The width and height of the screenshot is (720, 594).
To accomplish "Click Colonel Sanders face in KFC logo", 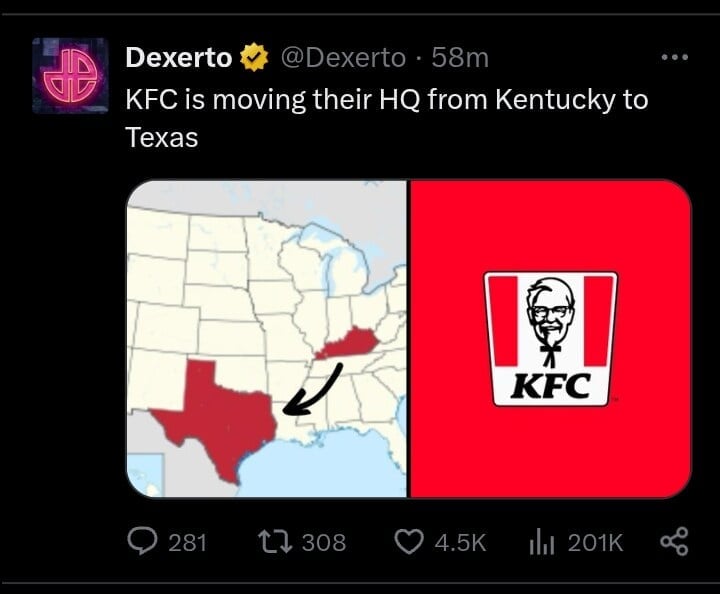I will point(551,312).
